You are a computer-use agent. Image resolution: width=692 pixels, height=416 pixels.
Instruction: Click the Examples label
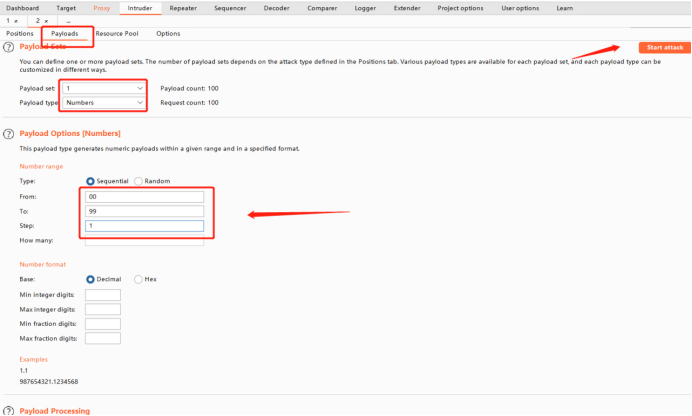pos(33,360)
